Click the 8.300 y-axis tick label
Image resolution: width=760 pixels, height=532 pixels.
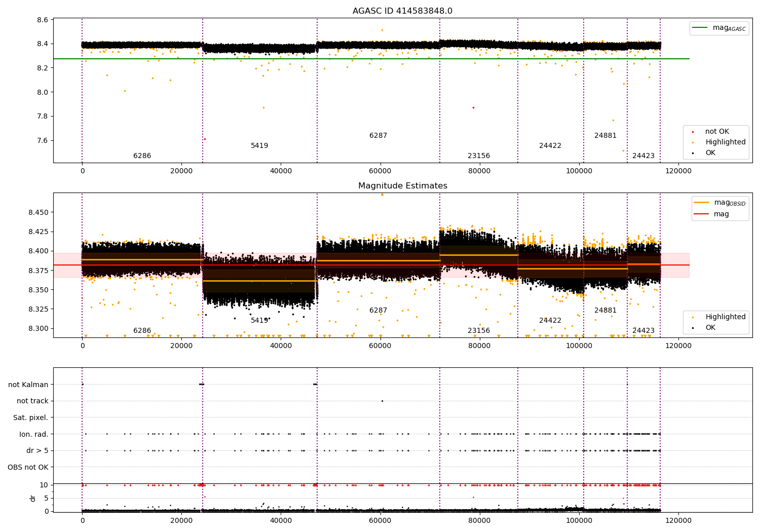coord(39,329)
